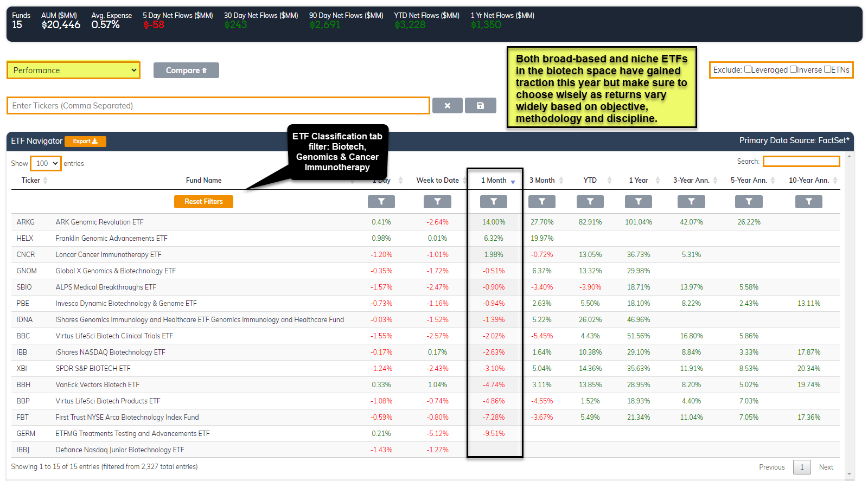Click the GNOM ticker cell
Screen dimensions: 868x481
click(x=27, y=271)
